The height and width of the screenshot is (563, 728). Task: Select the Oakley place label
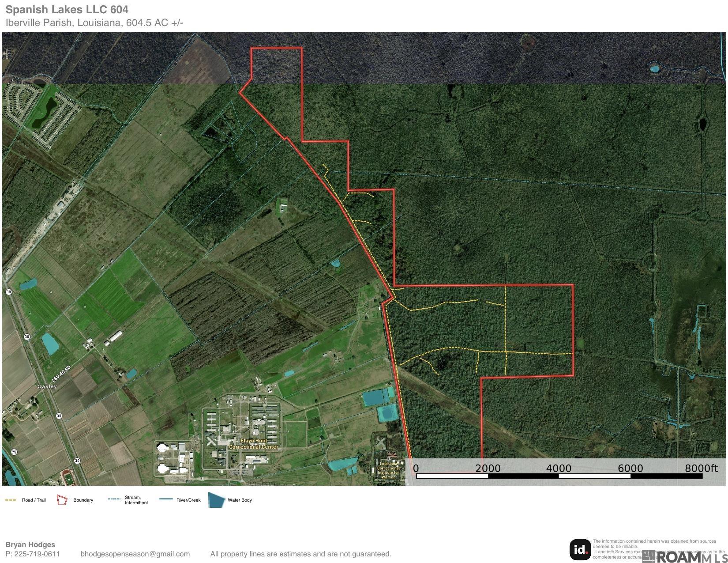[47, 386]
